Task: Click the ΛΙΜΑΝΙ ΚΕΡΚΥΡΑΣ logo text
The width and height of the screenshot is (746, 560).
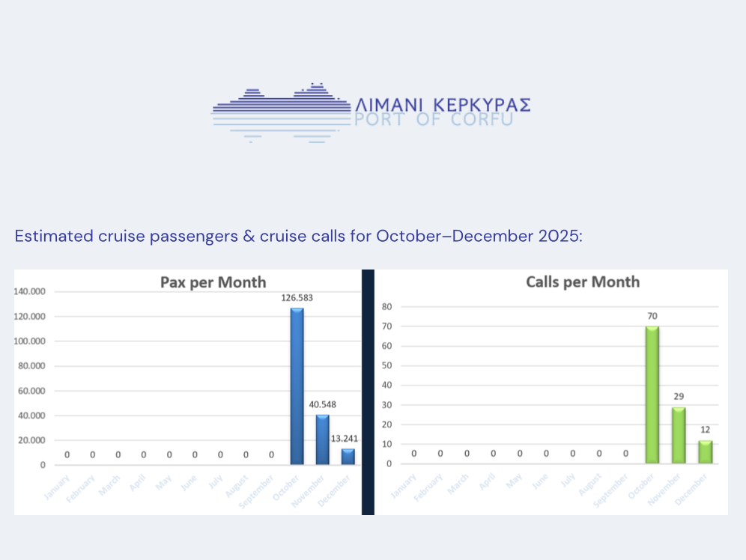Action: point(443,105)
